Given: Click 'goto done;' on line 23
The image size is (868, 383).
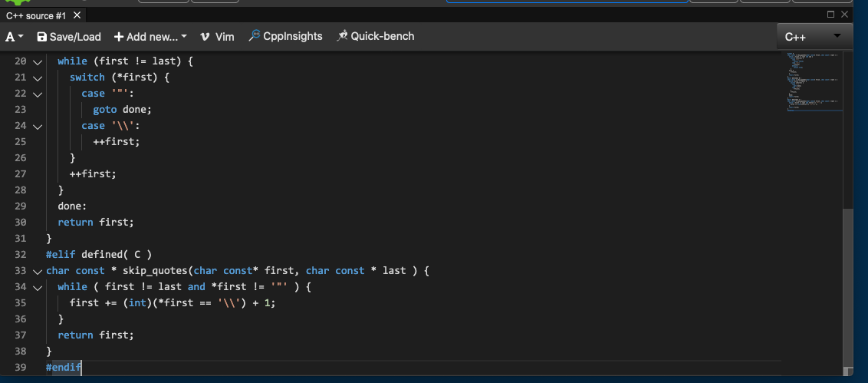Looking at the screenshot, I should point(122,109).
